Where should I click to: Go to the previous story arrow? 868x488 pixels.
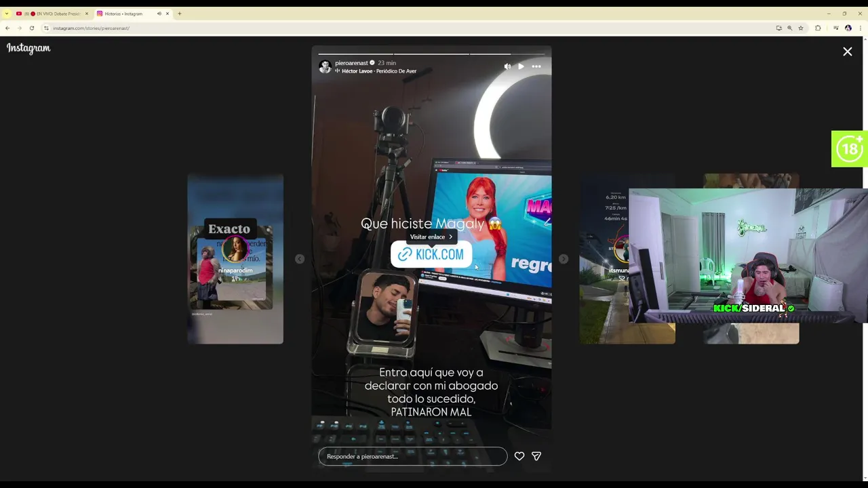click(300, 259)
